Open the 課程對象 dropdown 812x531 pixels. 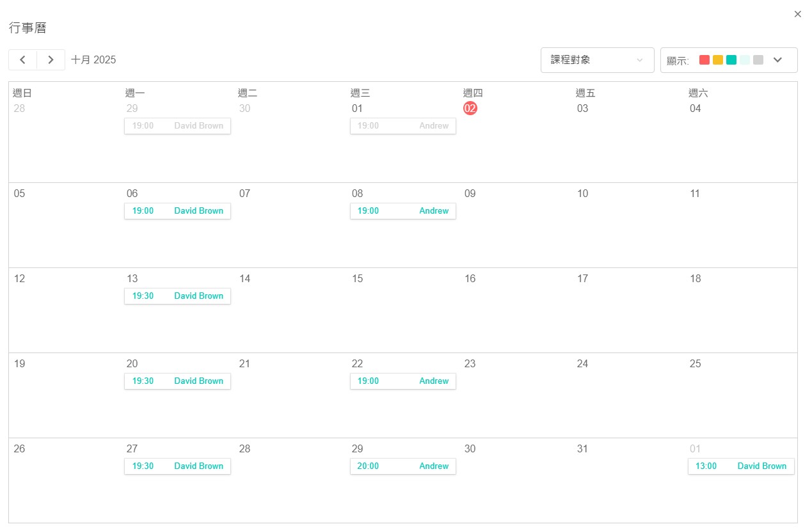(x=596, y=60)
